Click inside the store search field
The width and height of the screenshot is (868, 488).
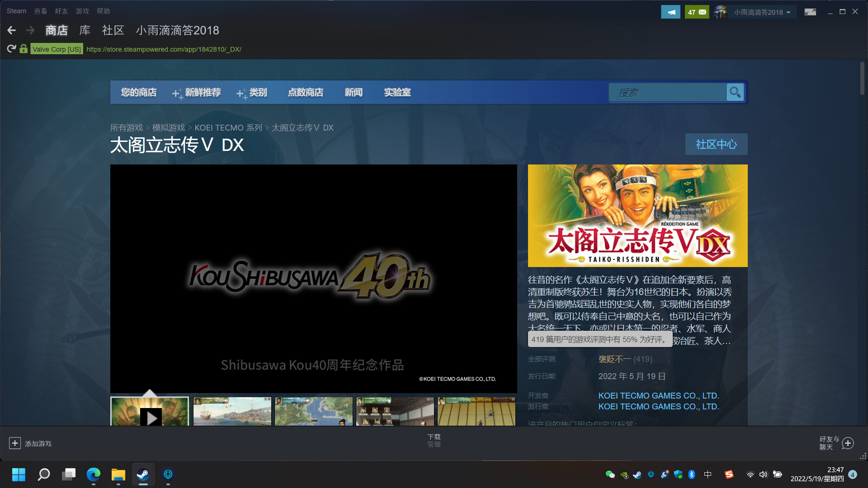tap(668, 93)
